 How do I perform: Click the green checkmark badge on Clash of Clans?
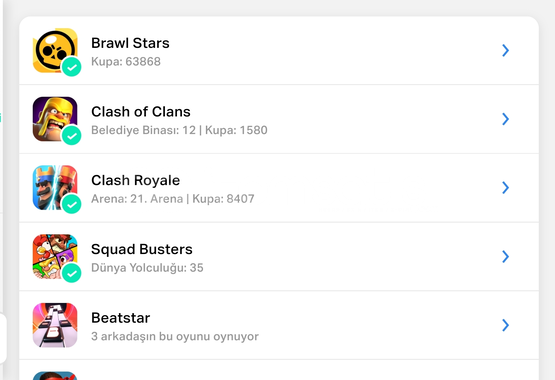(71, 135)
